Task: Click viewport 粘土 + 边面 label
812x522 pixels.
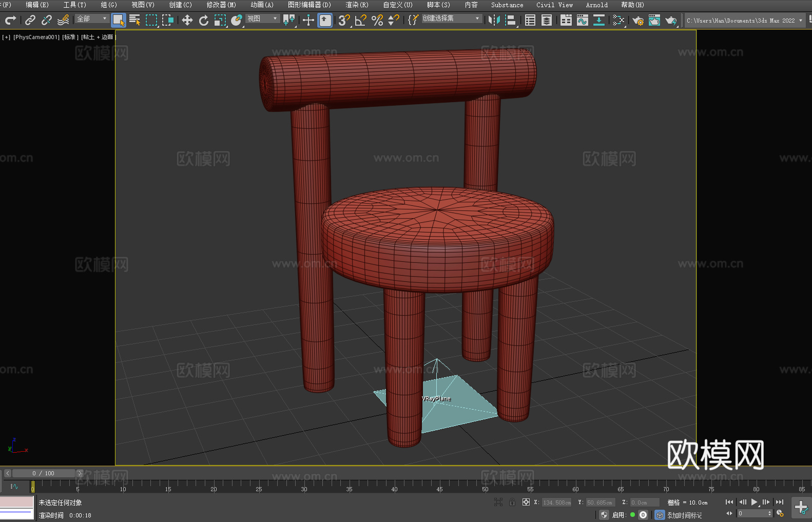Action: click(x=98, y=37)
